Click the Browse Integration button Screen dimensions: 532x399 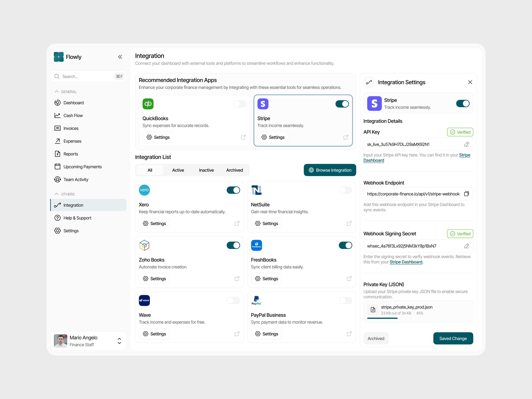330,170
